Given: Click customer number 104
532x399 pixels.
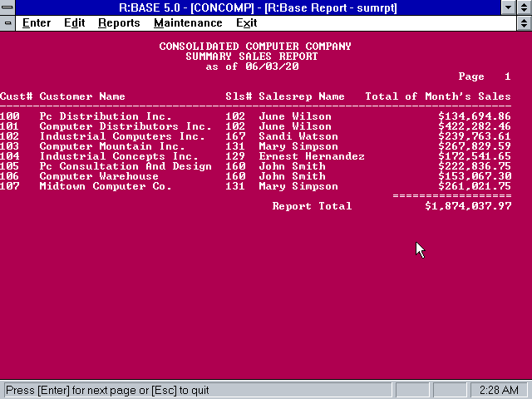Looking at the screenshot, I should pos(10,156).
